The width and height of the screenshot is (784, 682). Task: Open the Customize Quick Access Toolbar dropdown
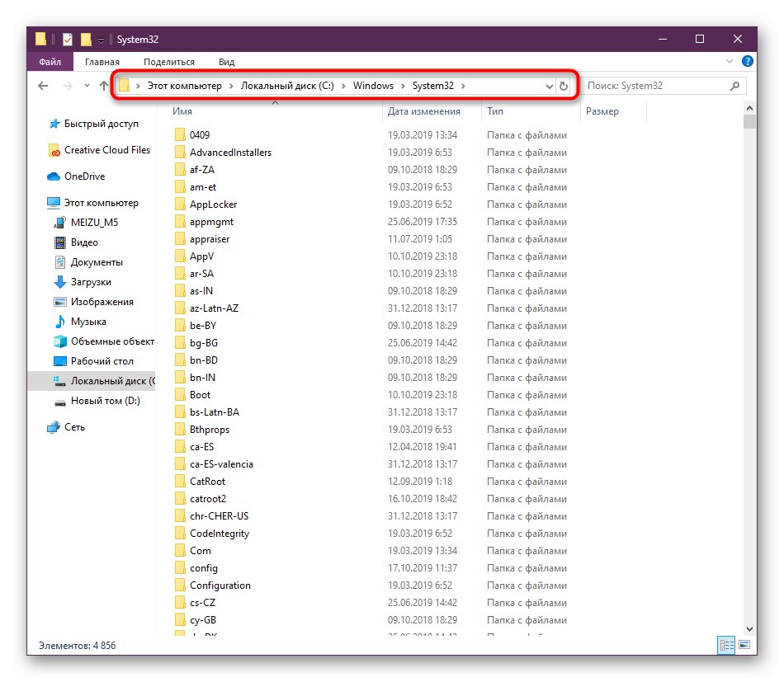pos(101,40)
